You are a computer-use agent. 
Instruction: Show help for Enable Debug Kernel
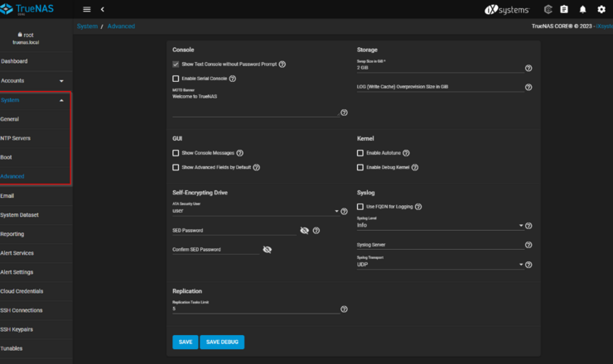(415, 167)
